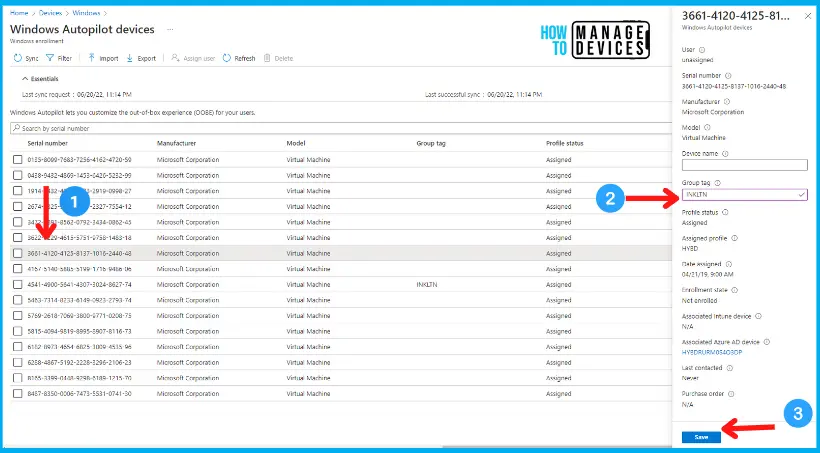Screen dimensions: 820x453
Task: Go to Windows in breadcrumb
Action: click(86, 13)
